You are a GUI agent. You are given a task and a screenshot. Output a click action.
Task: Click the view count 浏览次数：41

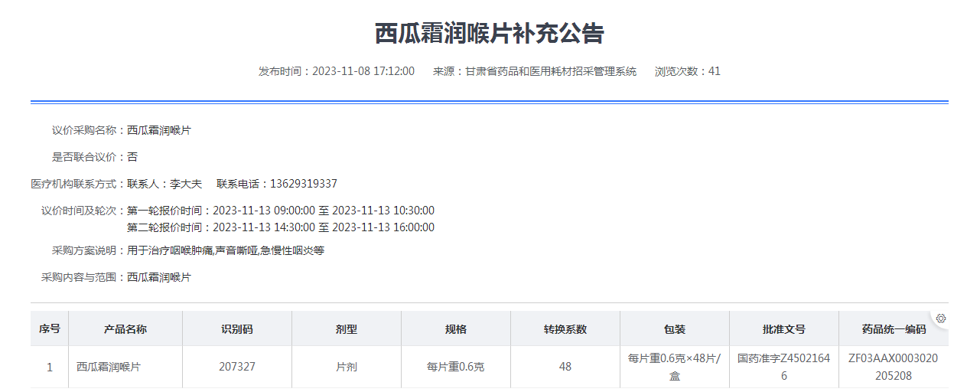tap(688, 71)
